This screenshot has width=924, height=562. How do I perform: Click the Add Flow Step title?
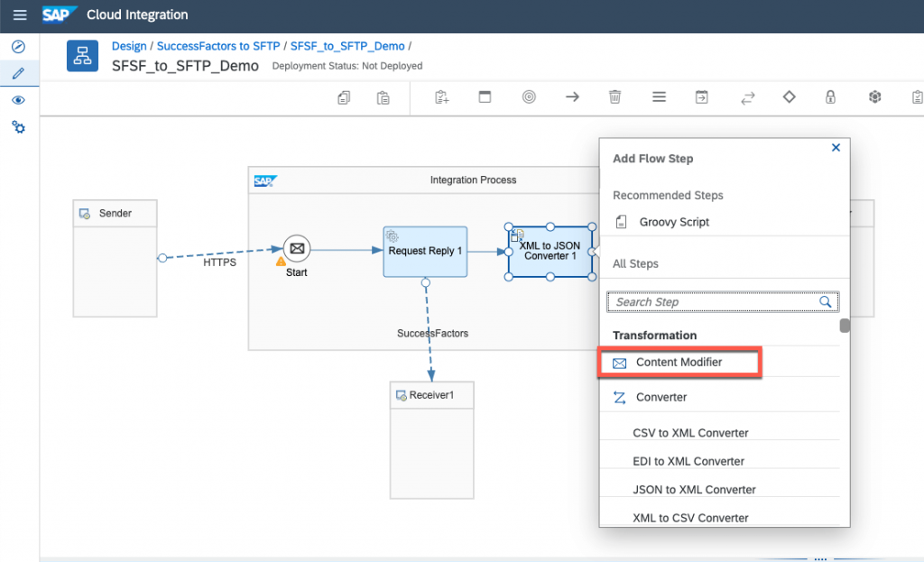[x=652, y=159]
